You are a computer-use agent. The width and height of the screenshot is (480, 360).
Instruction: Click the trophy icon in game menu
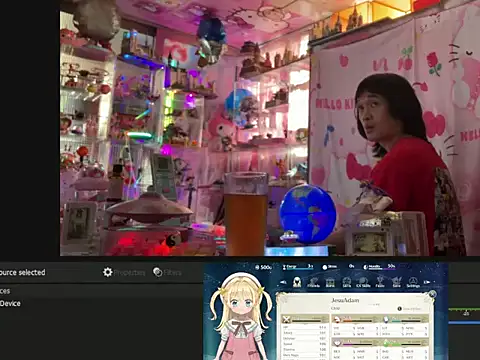pos(380,282)
